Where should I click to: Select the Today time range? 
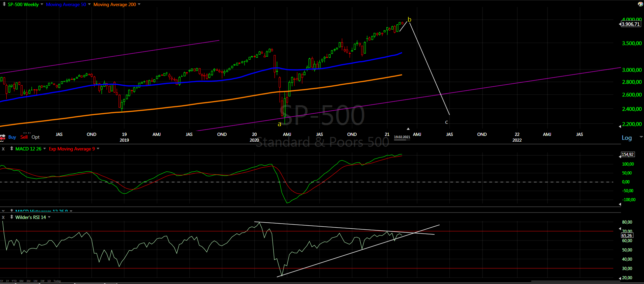[x=57, y=281]
